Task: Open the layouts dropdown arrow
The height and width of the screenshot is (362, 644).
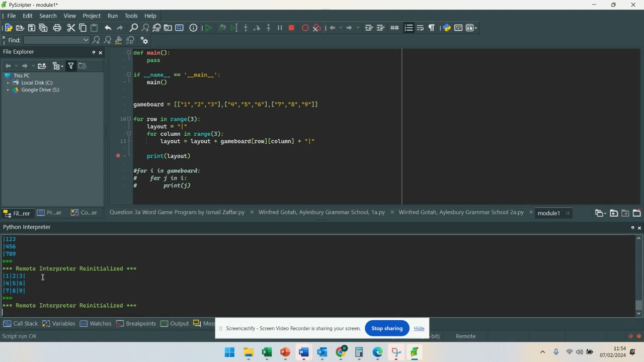Action: pos(474,28)
